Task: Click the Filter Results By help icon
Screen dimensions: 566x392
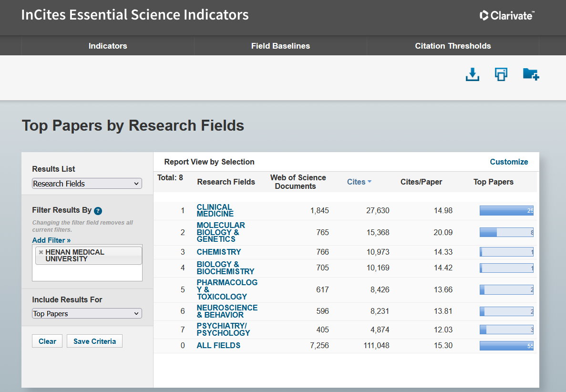Action: pyautogui.click(x=98, y=211)
